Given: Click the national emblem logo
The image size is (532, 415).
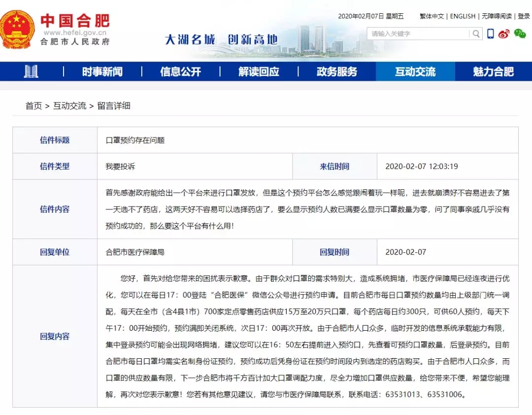Looking at the screenshot, I should click(x=17, y=30).
